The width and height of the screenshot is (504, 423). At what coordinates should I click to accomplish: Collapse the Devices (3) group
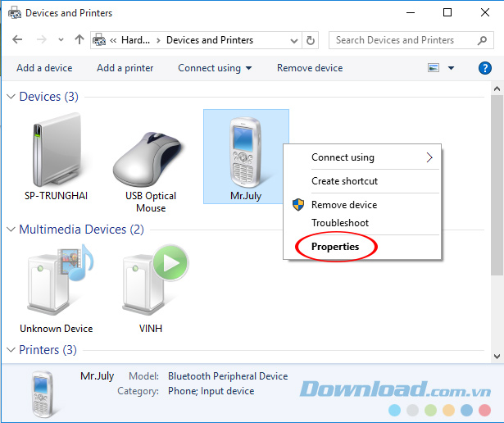point(11,97)
